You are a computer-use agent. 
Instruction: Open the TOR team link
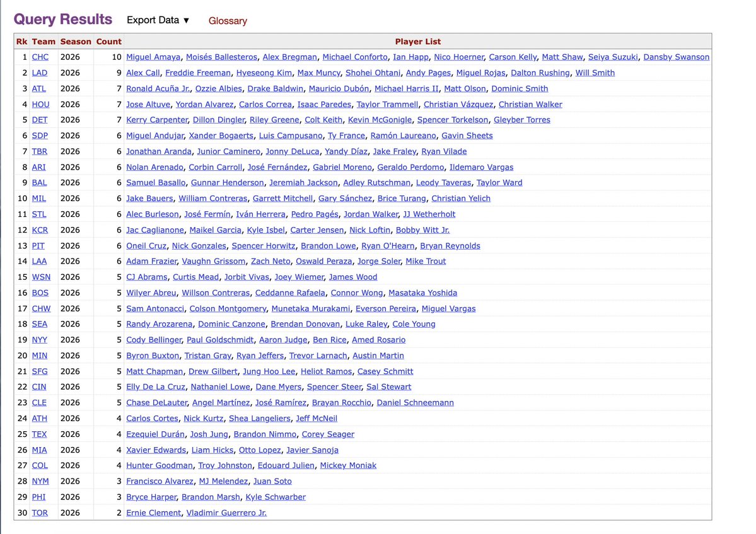point(40,513)
